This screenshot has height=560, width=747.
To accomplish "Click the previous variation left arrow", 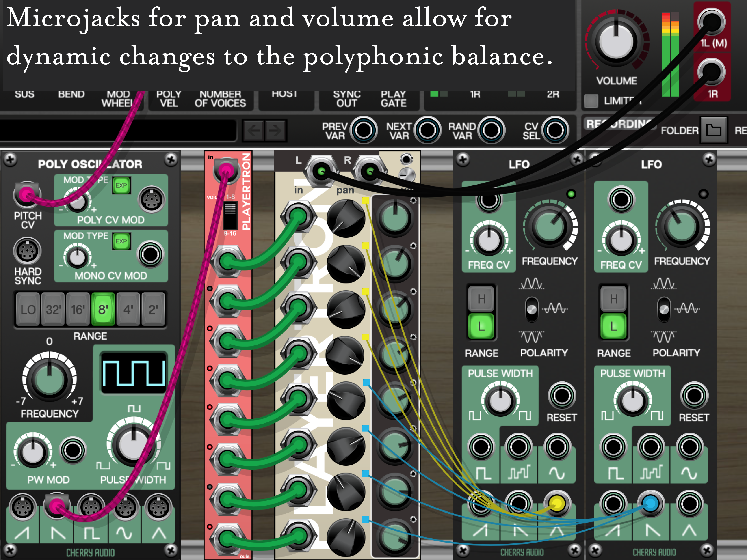I will click(254, 130).
